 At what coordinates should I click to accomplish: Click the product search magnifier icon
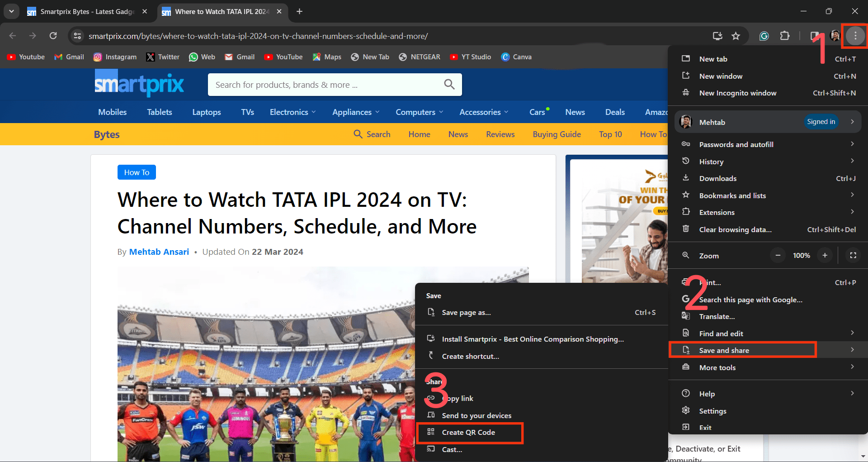(449, 84)
